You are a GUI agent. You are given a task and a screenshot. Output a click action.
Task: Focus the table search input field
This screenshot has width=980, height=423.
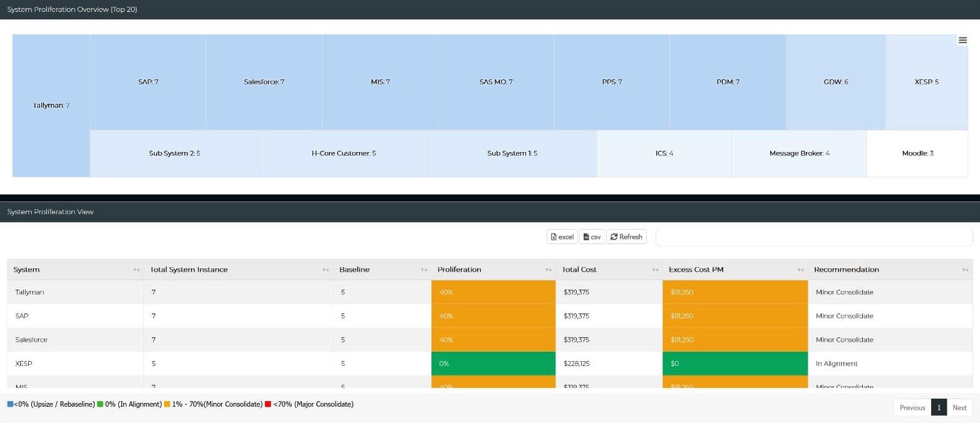pyautogui.click(x=814, y=237)
